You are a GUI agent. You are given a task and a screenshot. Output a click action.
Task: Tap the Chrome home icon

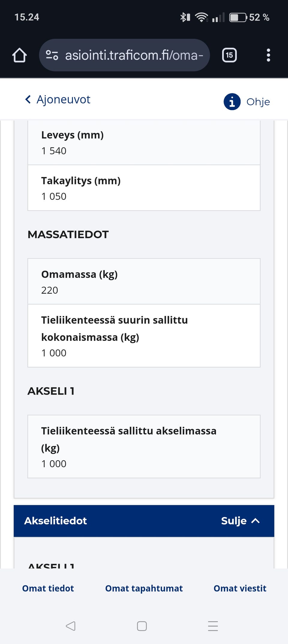coord(19,55)
